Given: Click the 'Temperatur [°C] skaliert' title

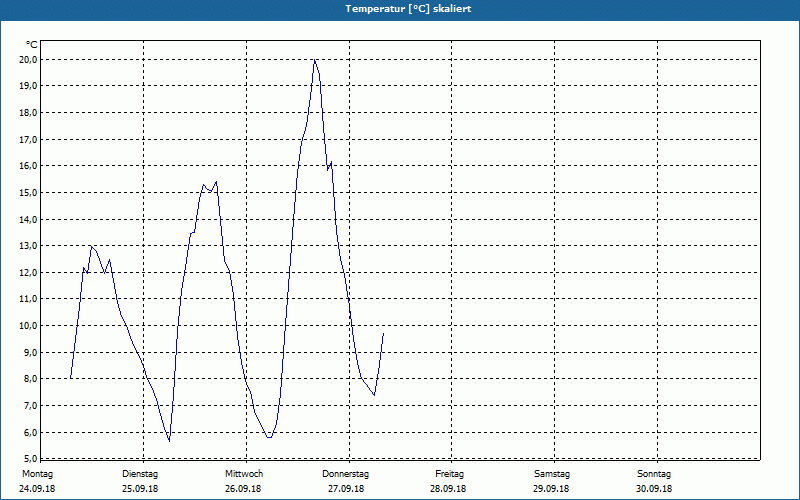Looking at the screenshot, I should click(408, 9).
